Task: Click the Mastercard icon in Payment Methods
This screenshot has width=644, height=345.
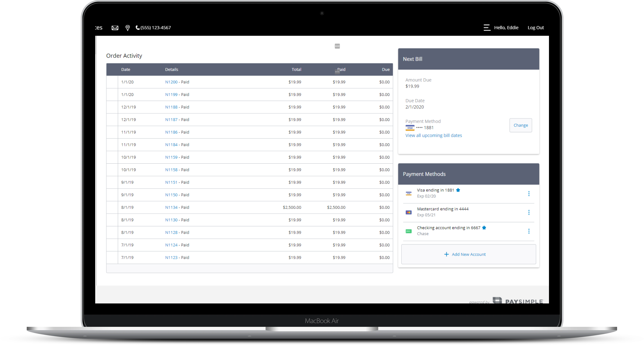Action: 408,212
